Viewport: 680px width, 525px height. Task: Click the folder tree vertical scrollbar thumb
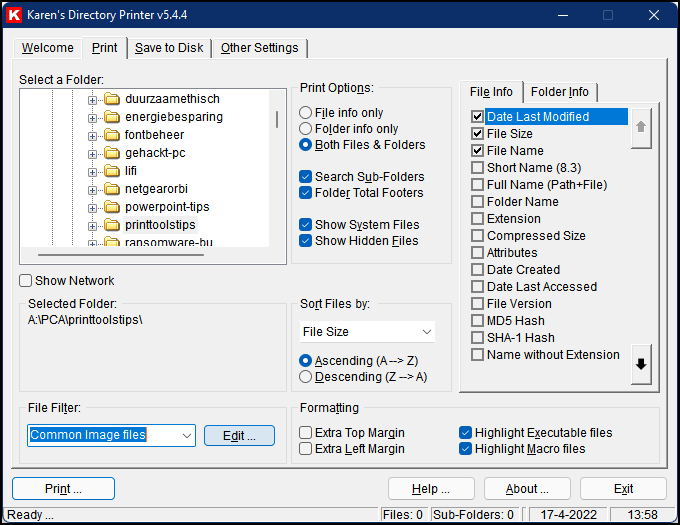277,119
